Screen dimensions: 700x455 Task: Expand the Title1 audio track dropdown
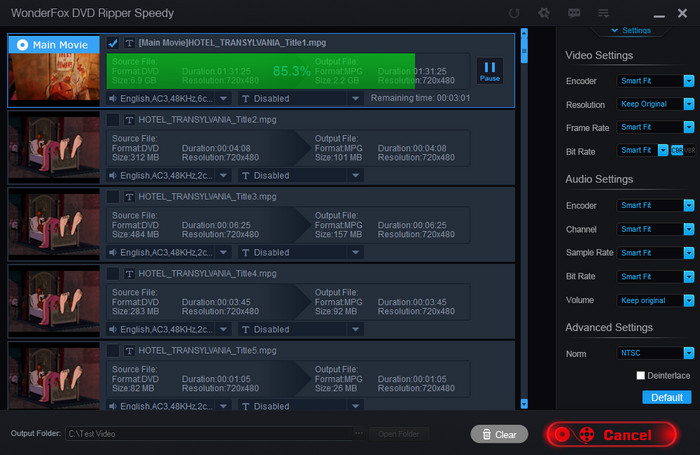[223, 99]
